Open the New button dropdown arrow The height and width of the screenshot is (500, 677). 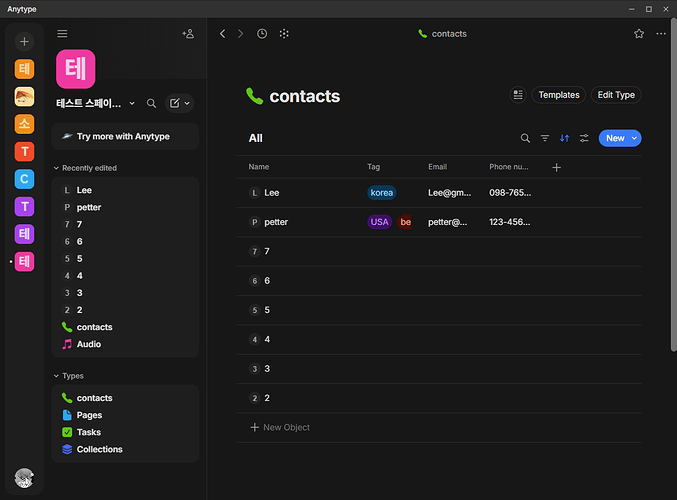pos(634,138)
